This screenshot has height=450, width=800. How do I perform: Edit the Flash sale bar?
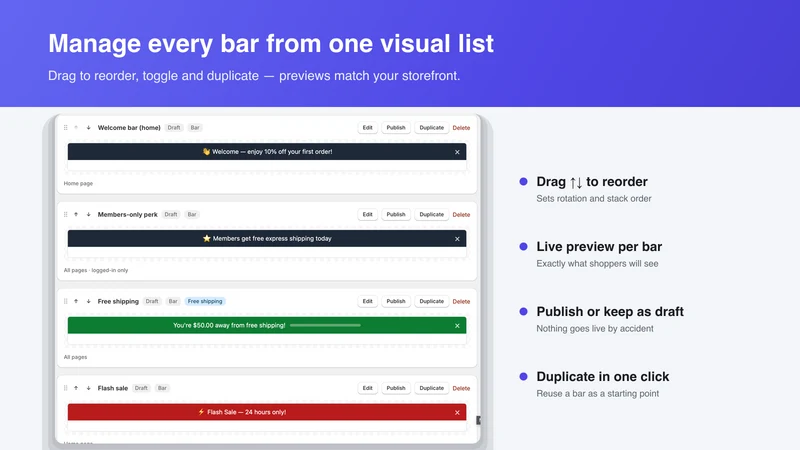click(x=367, y=388)
